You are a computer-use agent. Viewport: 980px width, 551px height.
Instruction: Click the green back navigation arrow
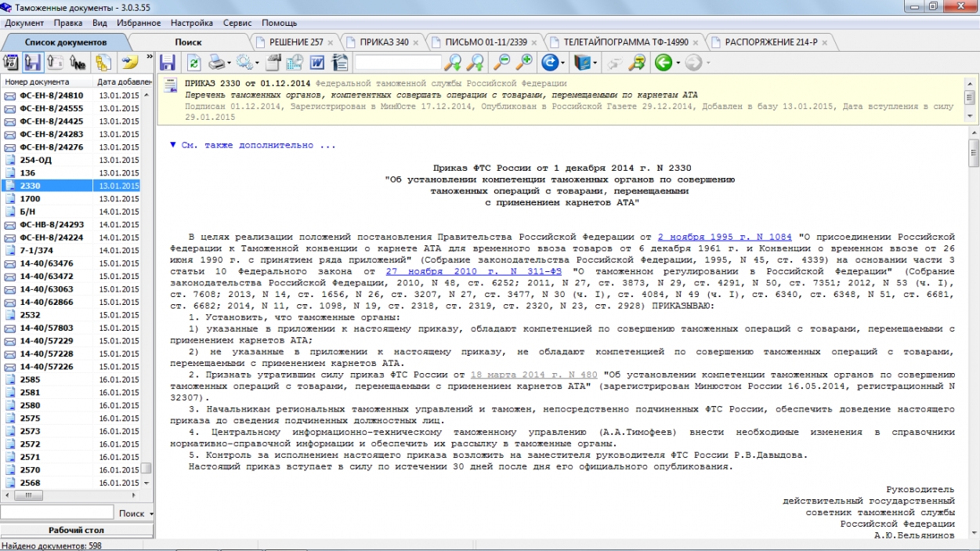tap(663, 63)
